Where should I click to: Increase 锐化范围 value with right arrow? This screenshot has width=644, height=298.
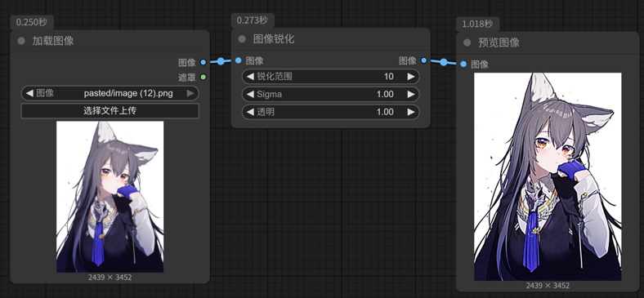(x=411, y=77)
